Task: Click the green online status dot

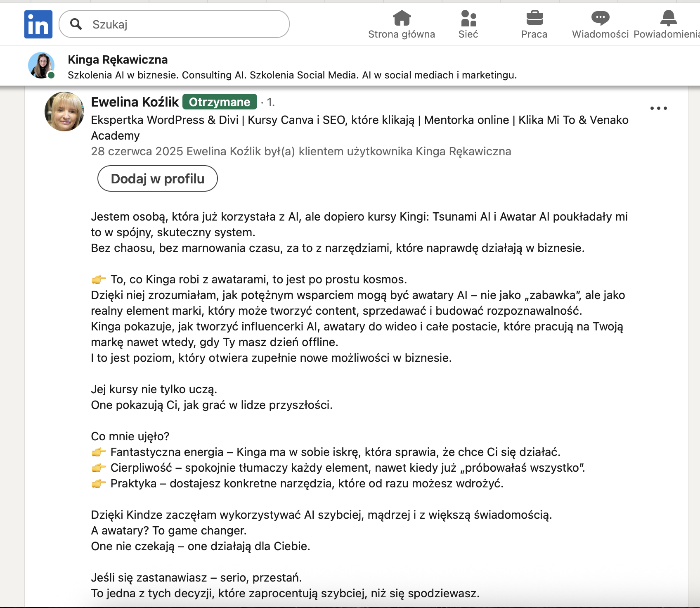Action: tap(51, 75)
